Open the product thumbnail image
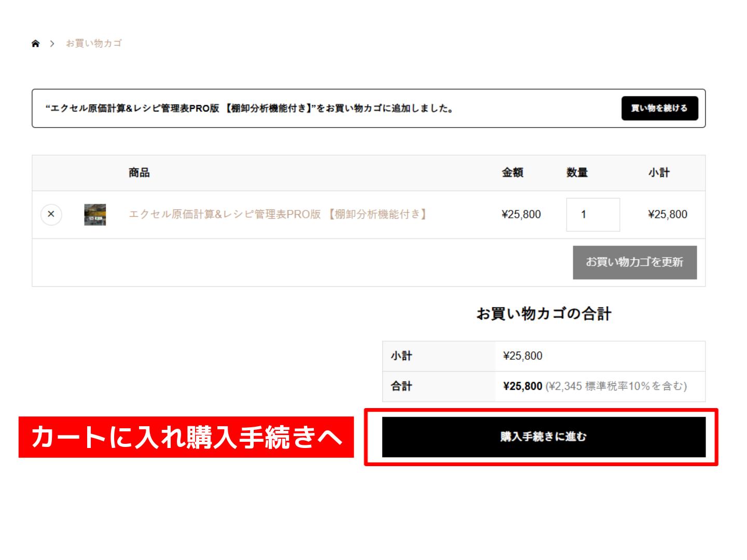 click(95, 215)
